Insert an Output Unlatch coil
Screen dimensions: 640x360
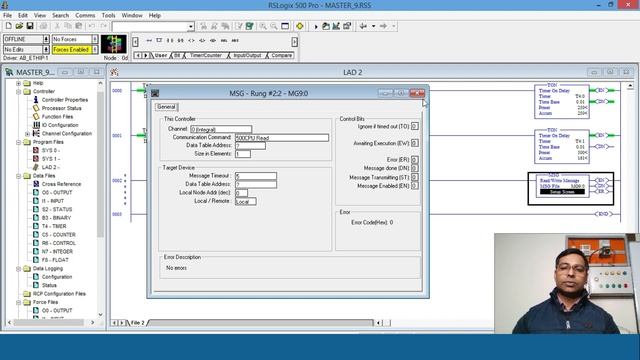(x=213, y=40)
